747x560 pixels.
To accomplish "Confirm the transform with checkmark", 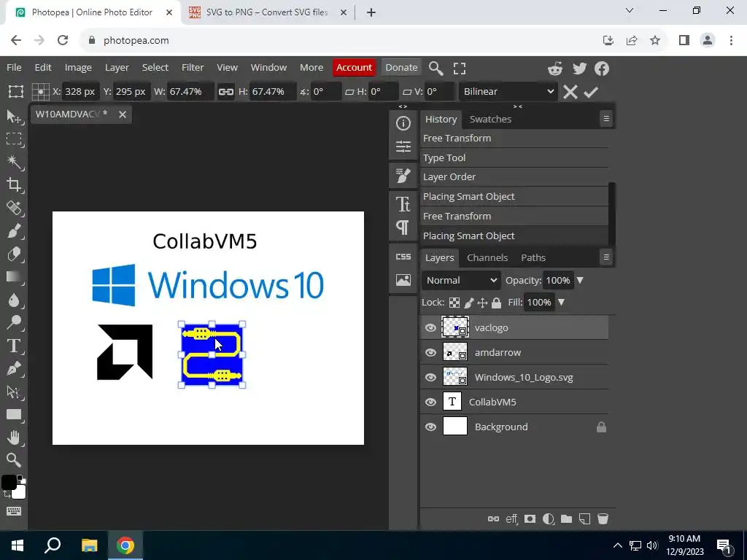I will [591, 92].
